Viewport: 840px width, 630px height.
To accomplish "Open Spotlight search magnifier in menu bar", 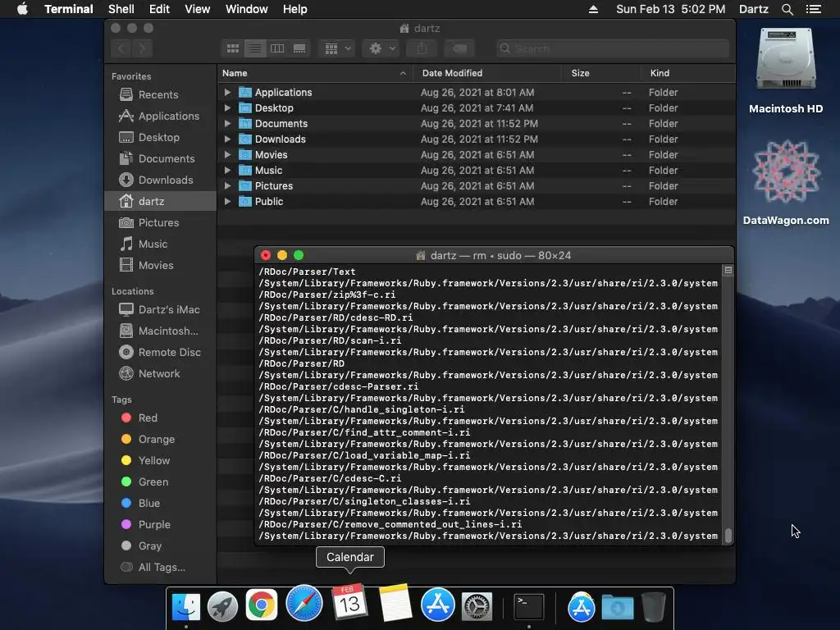I will pyautogui.click(x=787, y=9).
